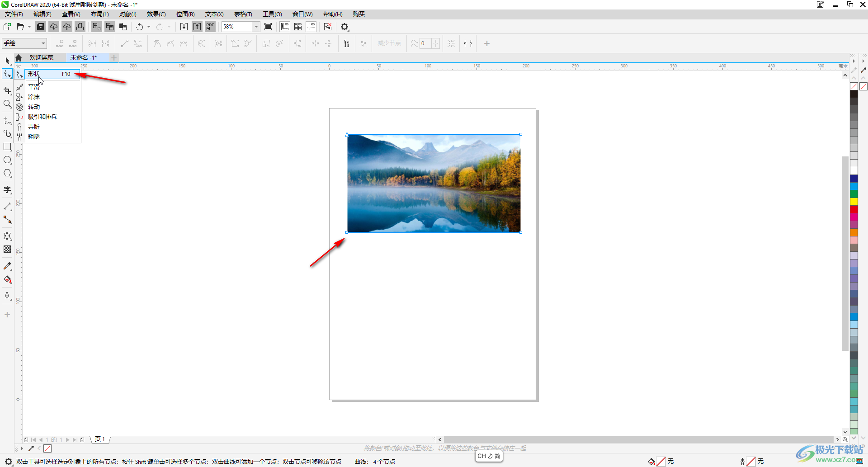Select the Crop tool in toolbox

[x=7, y=90]
